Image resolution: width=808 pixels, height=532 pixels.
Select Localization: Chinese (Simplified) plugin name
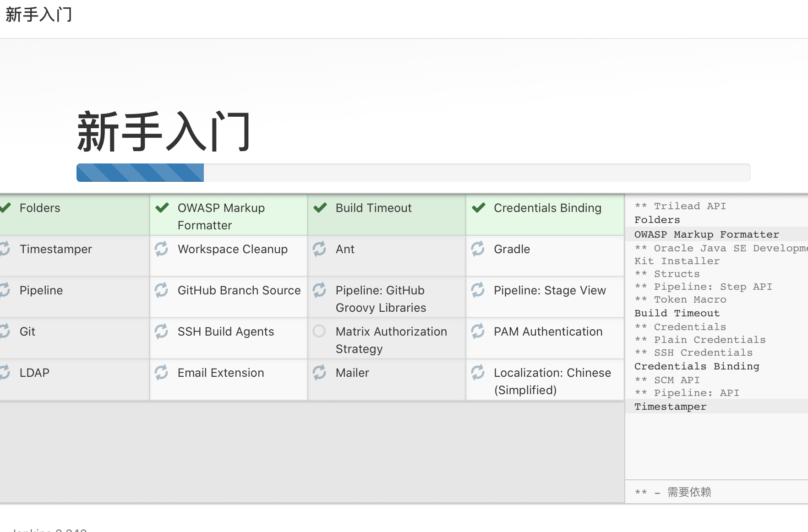(x=552, y=381)
